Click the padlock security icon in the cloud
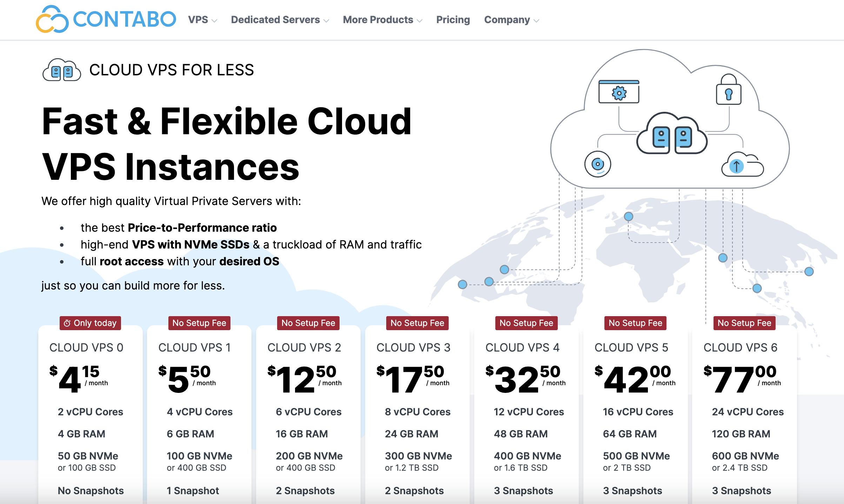 tap(729, 89)
